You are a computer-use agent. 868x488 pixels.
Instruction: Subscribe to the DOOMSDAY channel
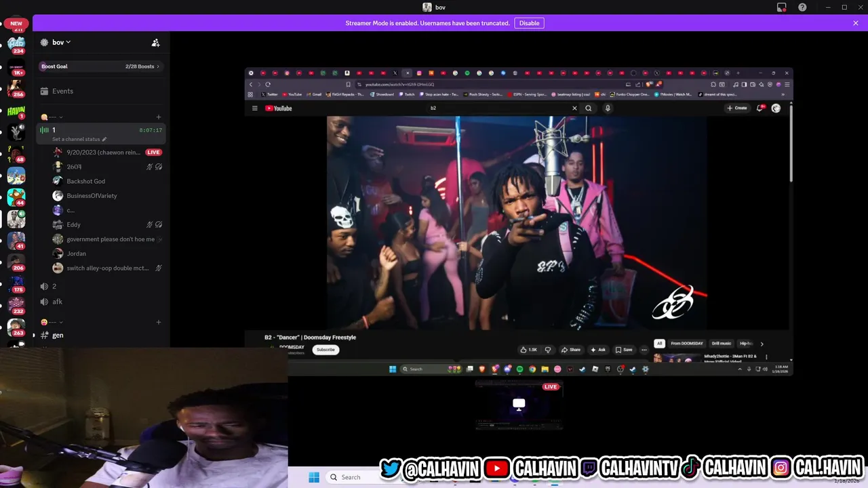325,350
